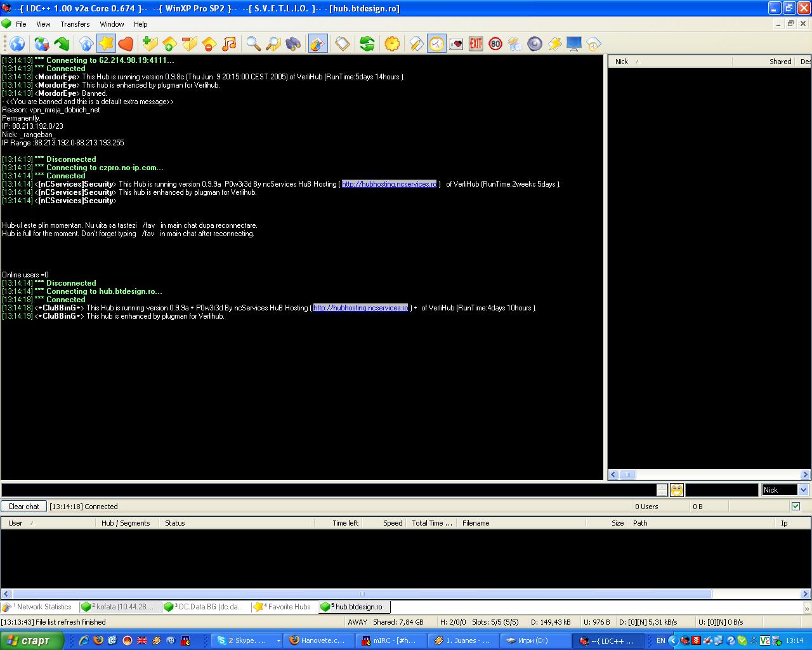Screen dimensions: 812x650
Task: Click the green refresh arrows icon
Action: click(367, 43)
